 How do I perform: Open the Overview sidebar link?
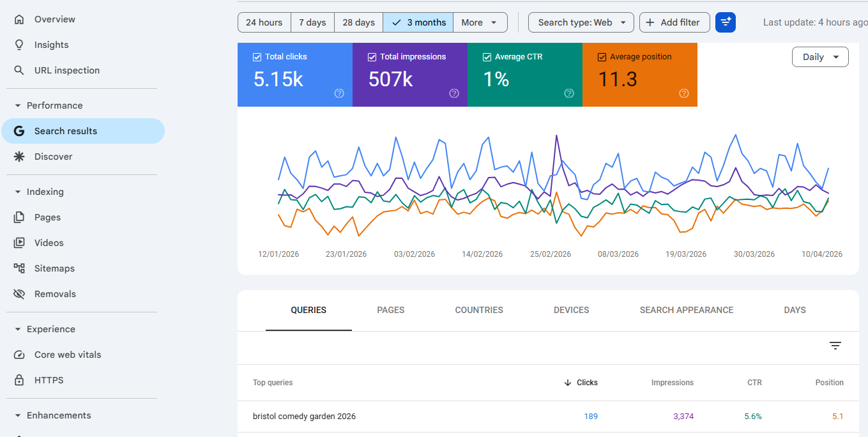pyautogui.click(x=83, y=19)
